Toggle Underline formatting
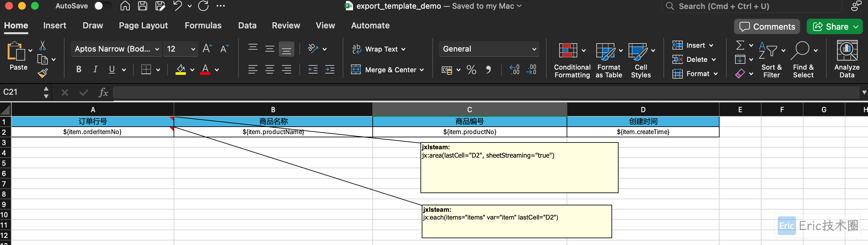Image resolution: width=868 pixels, height=245 pixels. 112,70
